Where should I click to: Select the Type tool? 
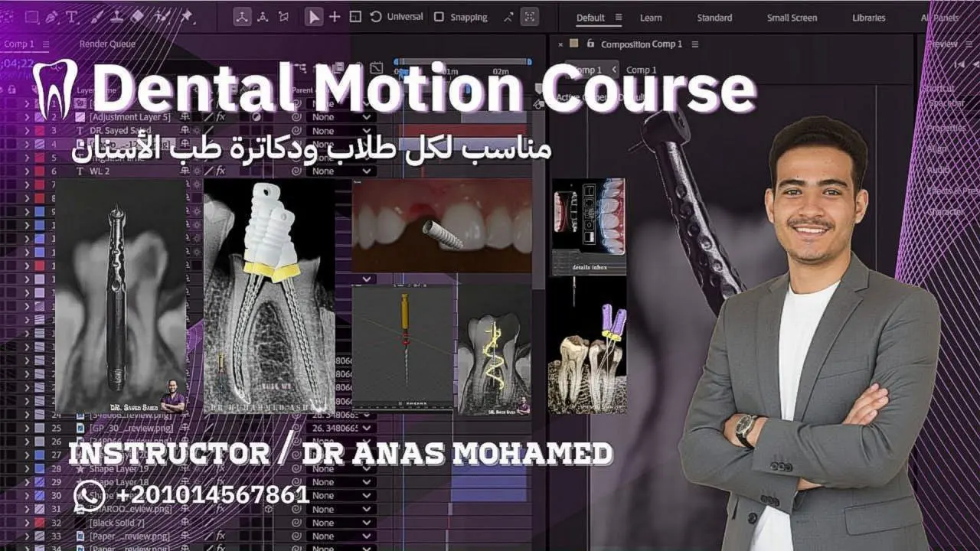[x=73, y=16]
